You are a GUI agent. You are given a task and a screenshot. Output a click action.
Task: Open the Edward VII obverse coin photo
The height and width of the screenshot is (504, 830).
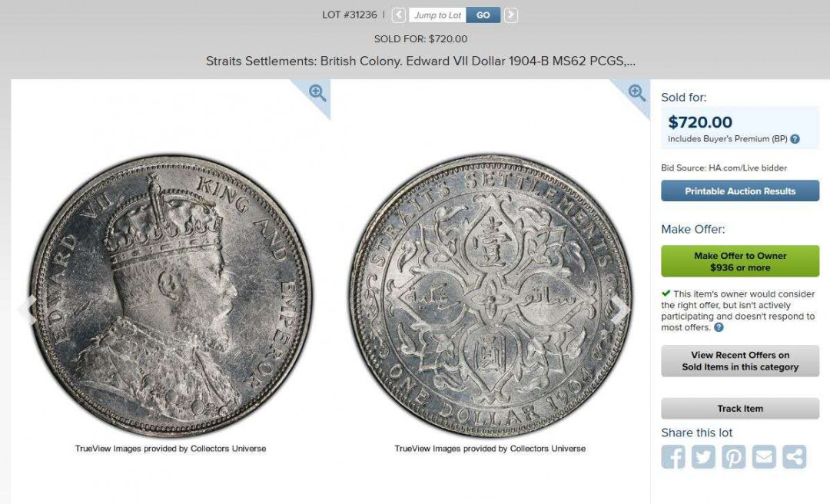[171, 296]
